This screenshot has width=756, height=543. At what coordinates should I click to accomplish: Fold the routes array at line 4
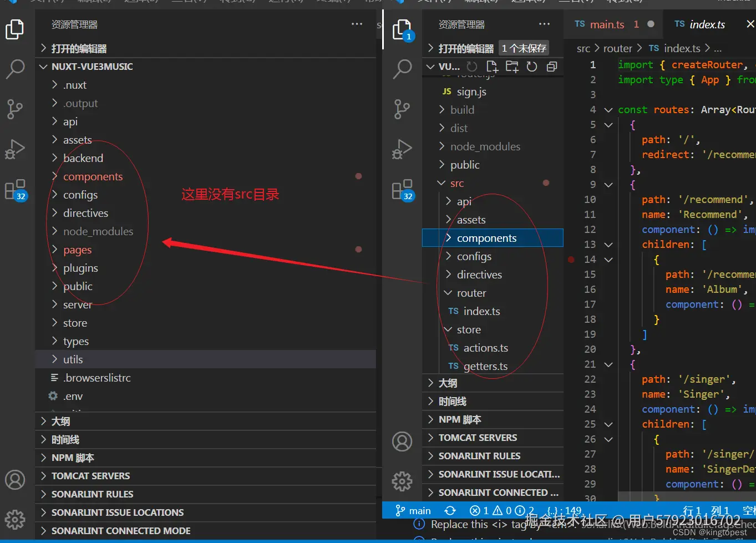point(608,110)
